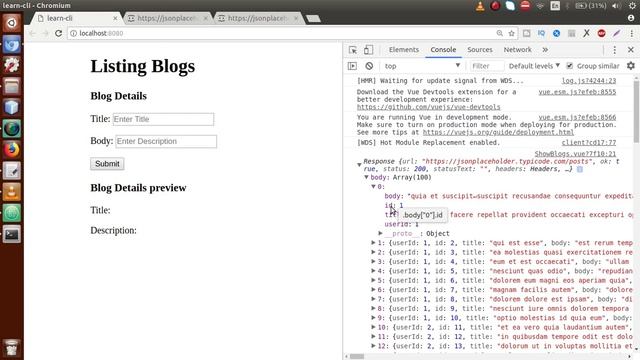This screenshot has height=360, width=640.
Task: Open the Default levels dropdown
Action: 534,66
